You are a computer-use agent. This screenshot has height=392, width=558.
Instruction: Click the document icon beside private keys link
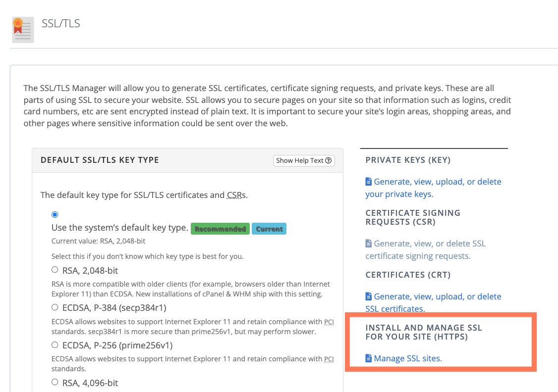click(x=368, y=182)
